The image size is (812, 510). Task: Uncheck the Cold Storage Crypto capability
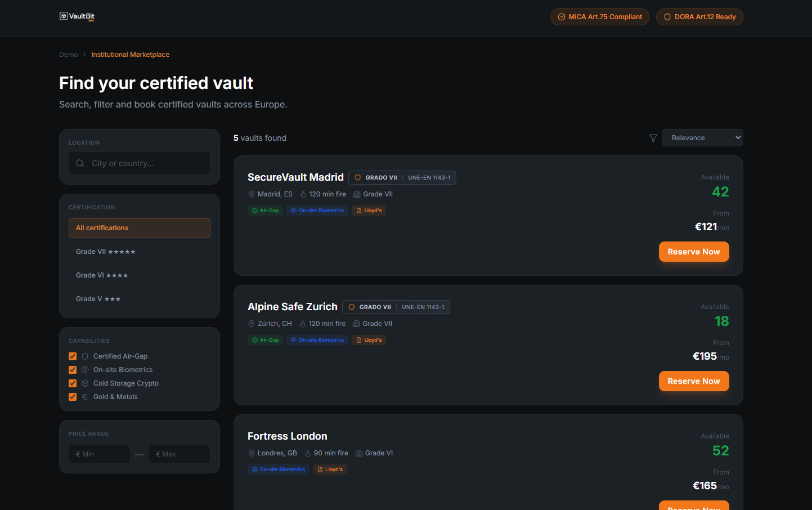coord(72,383)
